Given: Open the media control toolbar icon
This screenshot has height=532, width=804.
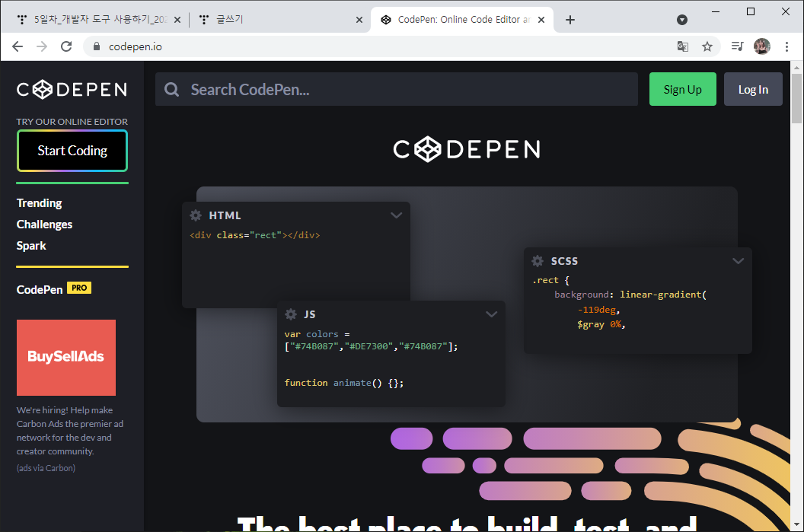Looking at the screenshot, I should [737, 46].
